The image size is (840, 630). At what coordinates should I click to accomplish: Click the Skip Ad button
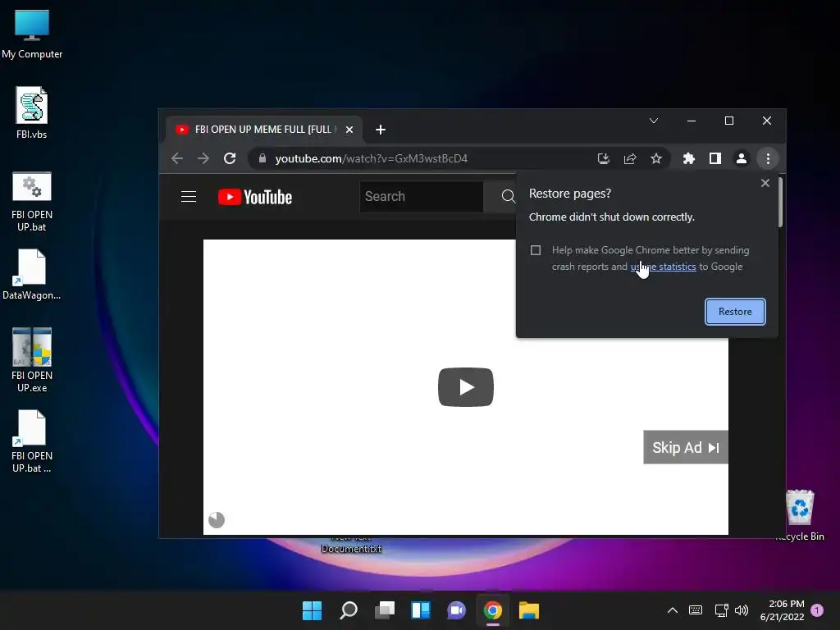coord(685,447)
